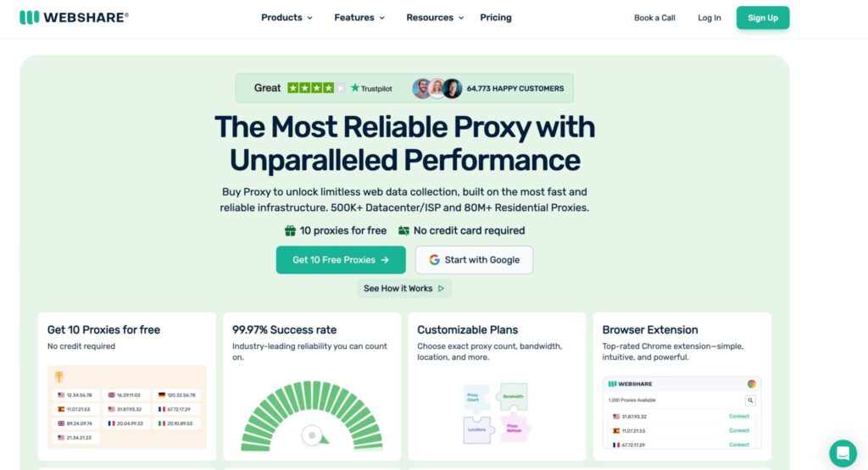Click the gift icon beside 10 proxies
The height and width of the screenshot is (470, 868).
point(290,230)
